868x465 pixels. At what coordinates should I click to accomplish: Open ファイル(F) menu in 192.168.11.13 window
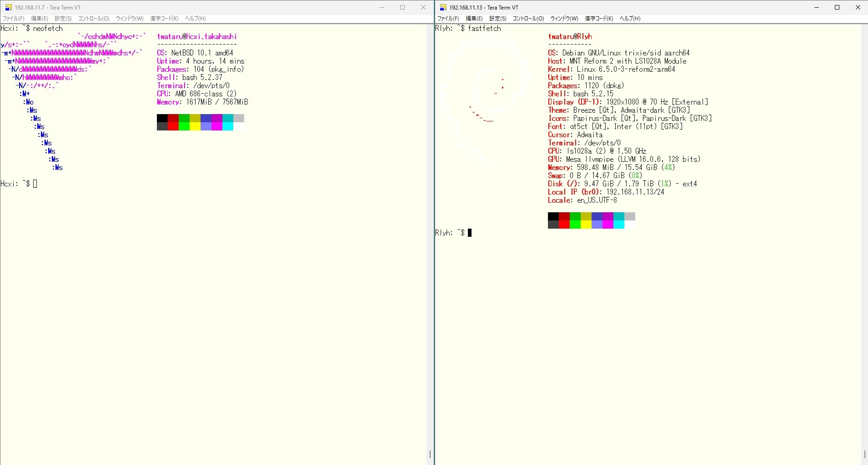pyautogui.click(x=448, y=19)
